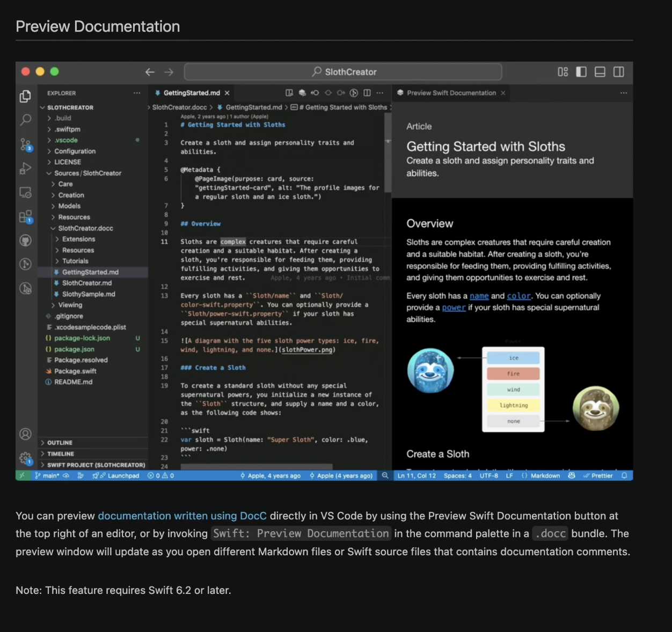Expand SWIFT PROJECT (SLOTHCREATOR) section

click(x=92, y=465)
